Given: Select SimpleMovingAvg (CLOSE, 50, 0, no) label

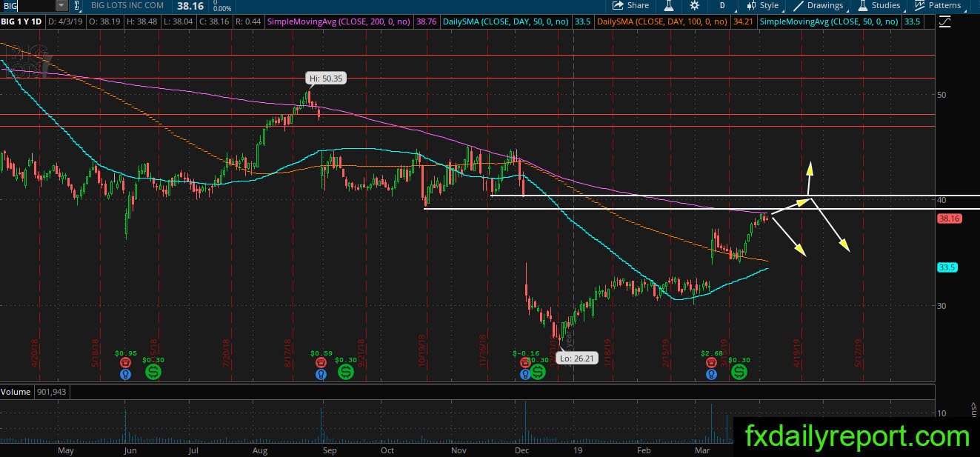Looking at the screenshot, I should coord(830,21).
